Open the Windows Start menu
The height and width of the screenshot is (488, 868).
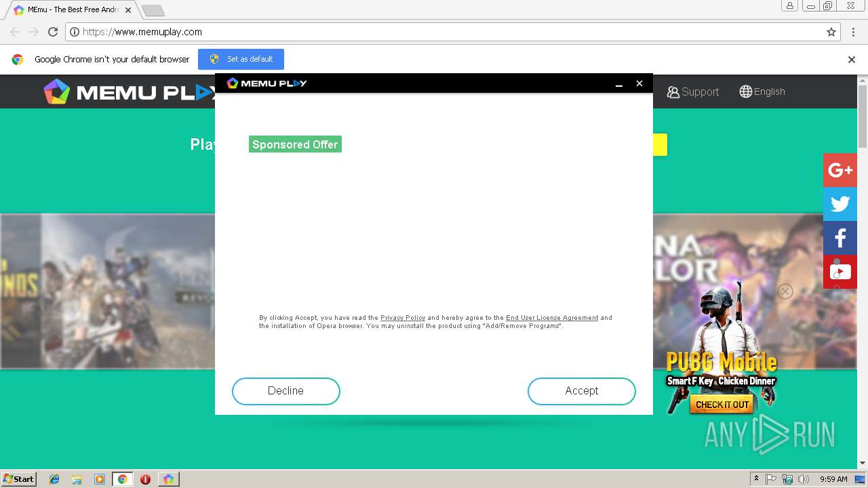pos(19,479)
